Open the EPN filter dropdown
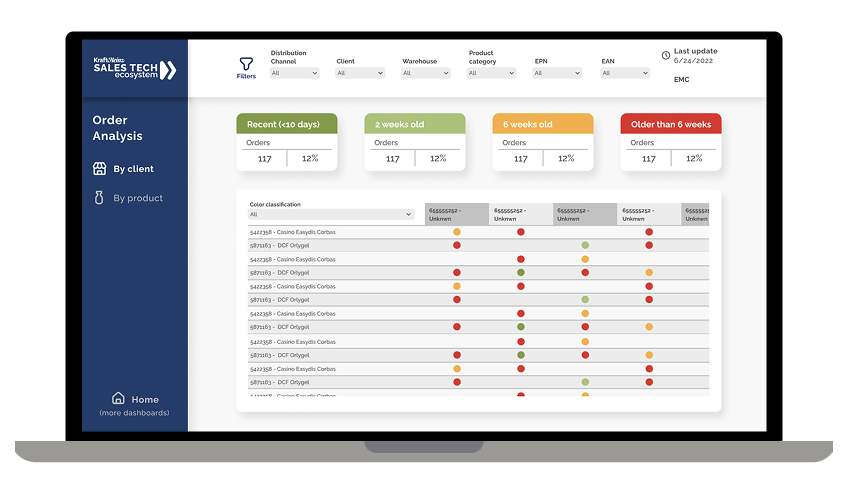Image resolution: width=858 pixels, height=498 pixels. (558, 73)
